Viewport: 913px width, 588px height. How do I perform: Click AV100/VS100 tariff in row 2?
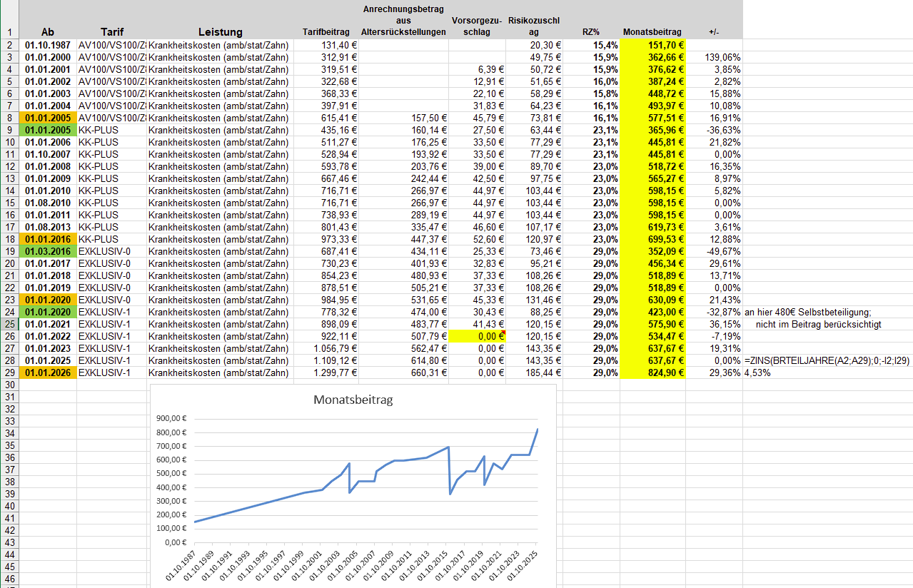[111, 45]
